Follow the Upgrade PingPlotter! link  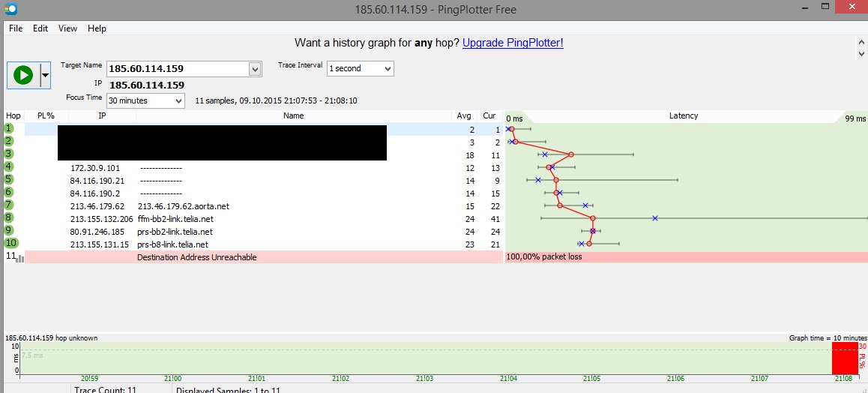[513, 43]
